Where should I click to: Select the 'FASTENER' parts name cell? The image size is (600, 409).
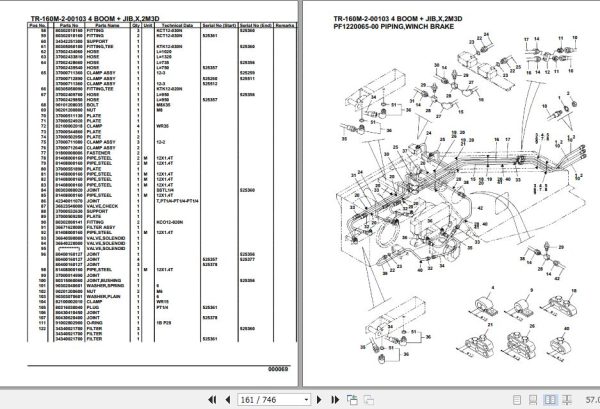click(98, 153)
